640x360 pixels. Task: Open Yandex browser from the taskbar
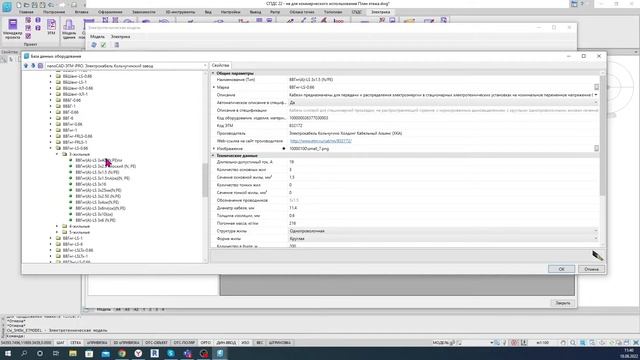pos(138,353)
